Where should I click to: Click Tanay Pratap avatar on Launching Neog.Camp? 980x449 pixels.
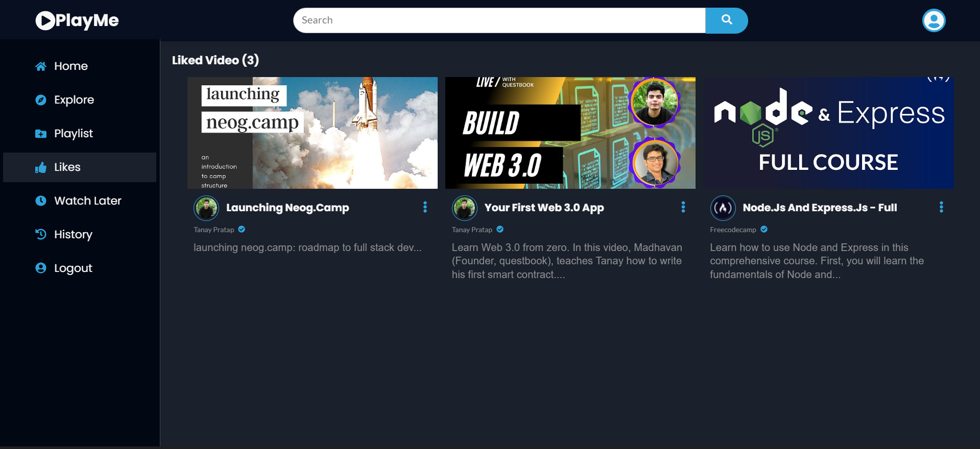click(206, 208)
